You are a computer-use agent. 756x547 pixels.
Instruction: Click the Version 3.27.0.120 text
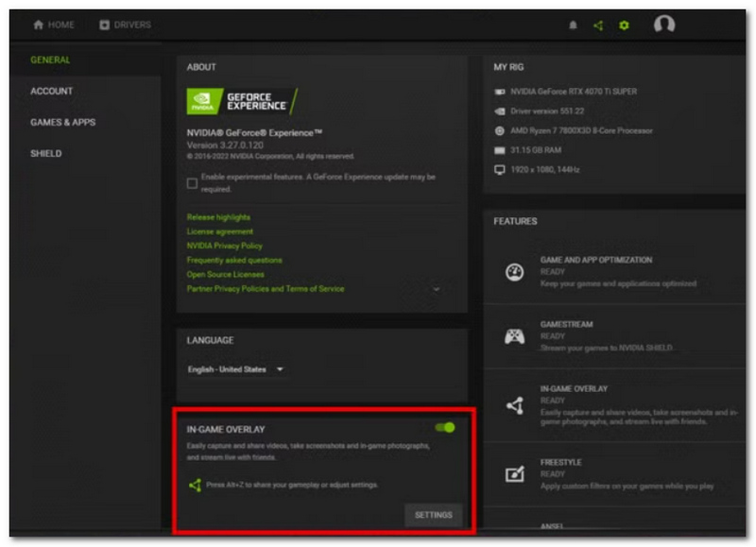click(x=225, y=145)
